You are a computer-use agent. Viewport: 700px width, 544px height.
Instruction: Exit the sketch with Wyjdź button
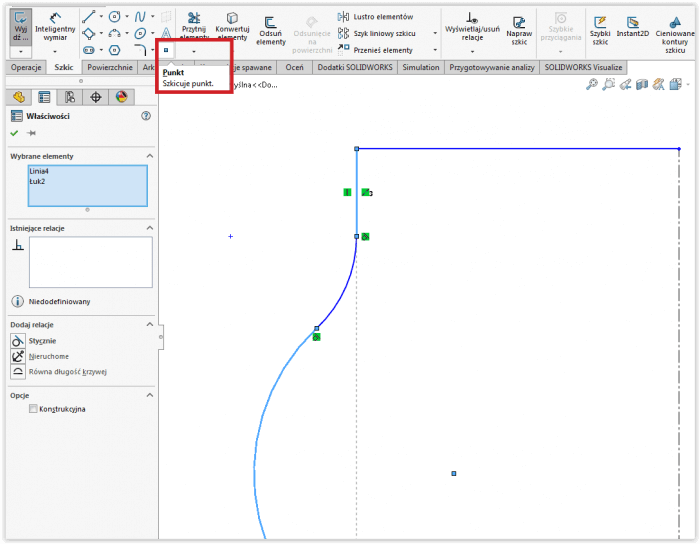coord(21,27)
